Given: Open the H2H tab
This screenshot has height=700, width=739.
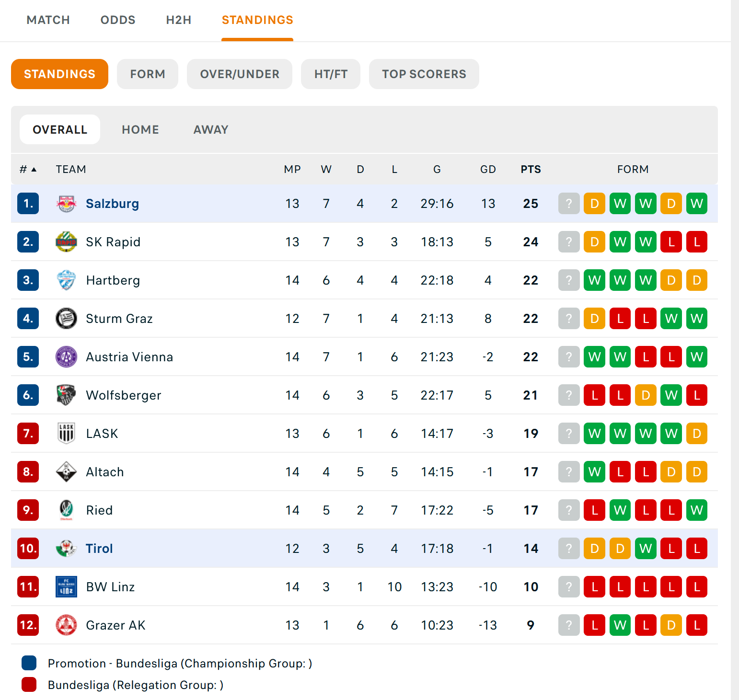Looking at the screenshot, I should click(178, 20).
